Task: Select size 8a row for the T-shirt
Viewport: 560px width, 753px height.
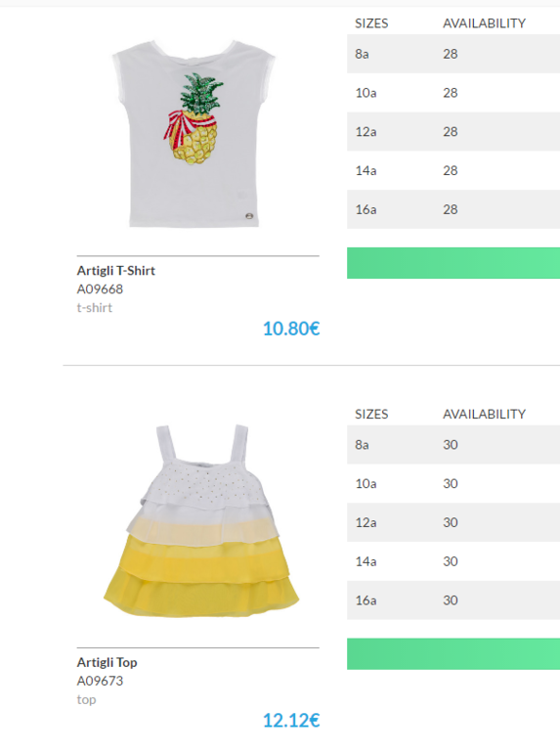Action: tap(453, 54)
